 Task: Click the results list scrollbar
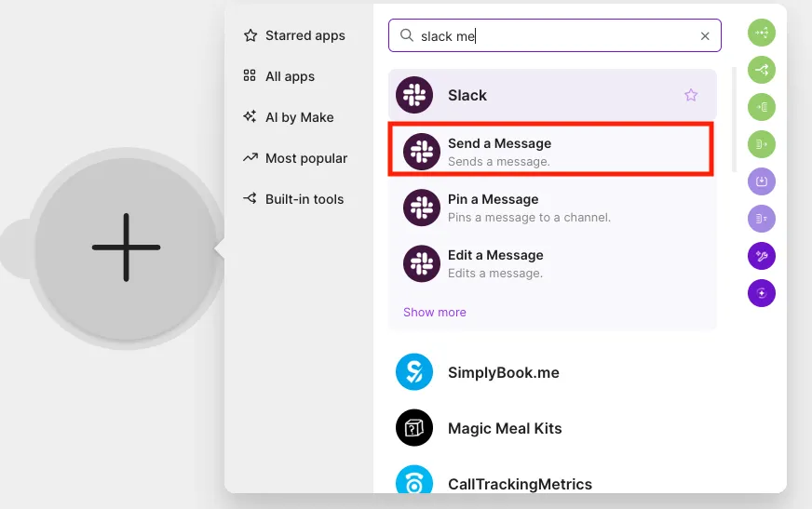pos(734,119)
